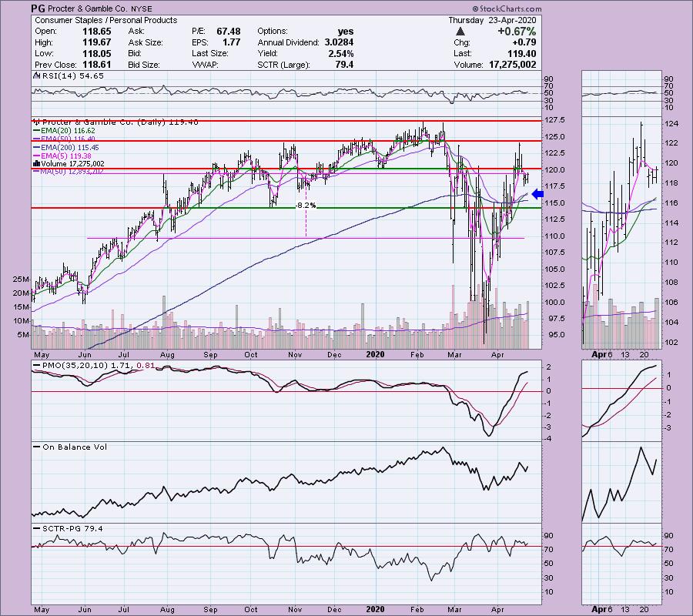The height and width of the screenshot is (616, 693).
Task: Click the VWAP label
Action: point(204,65)
